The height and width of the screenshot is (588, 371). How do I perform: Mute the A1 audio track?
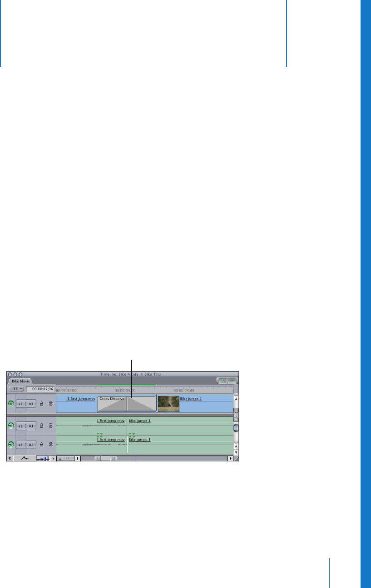coord(11,426)
